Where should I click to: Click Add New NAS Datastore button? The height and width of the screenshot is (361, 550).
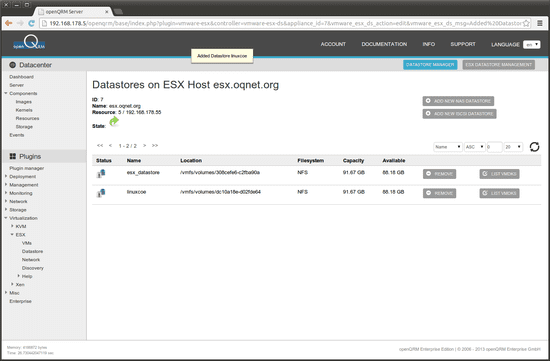(458, 101)
